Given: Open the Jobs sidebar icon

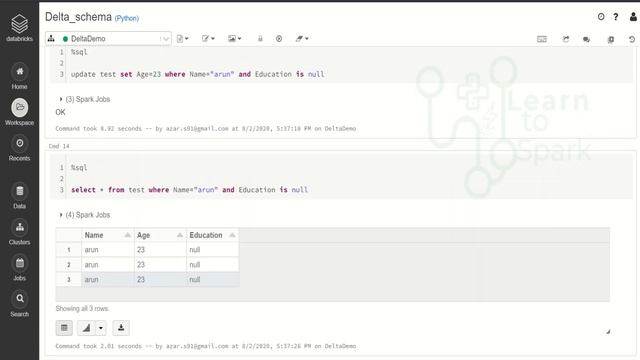Looking at the screenshot, I should pyautogui.click(x=19, y=268).
